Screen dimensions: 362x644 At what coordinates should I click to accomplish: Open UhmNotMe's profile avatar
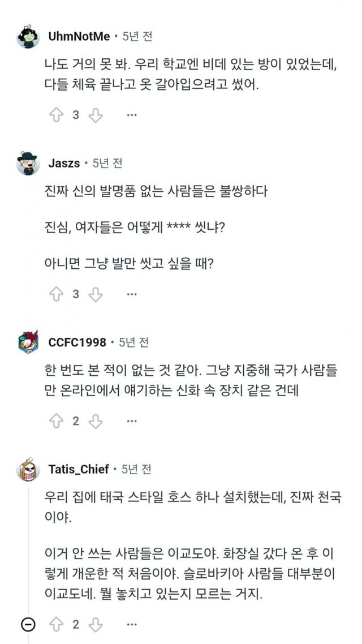pos(28,37)
